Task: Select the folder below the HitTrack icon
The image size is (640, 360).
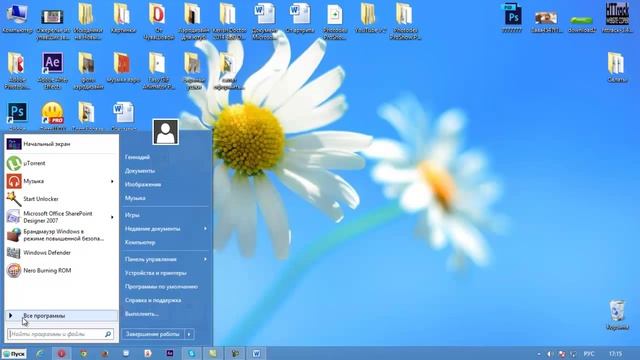Action: (x=616, y=67)
